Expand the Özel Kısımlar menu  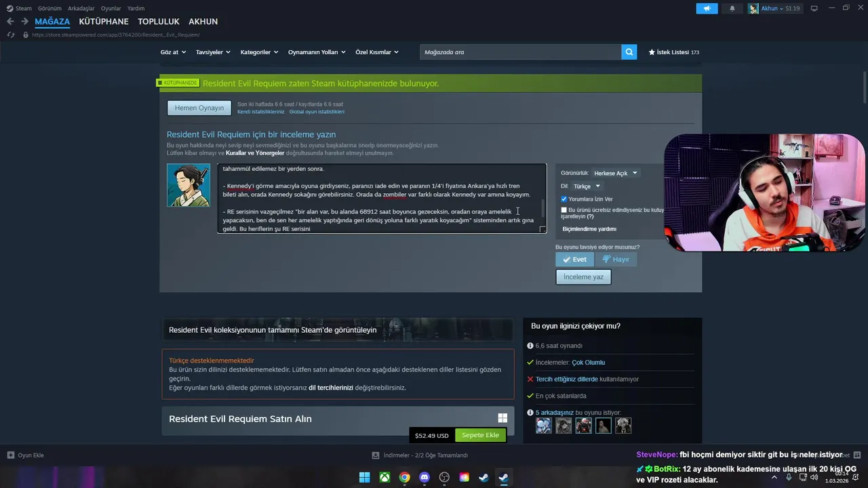coord(377,52)
